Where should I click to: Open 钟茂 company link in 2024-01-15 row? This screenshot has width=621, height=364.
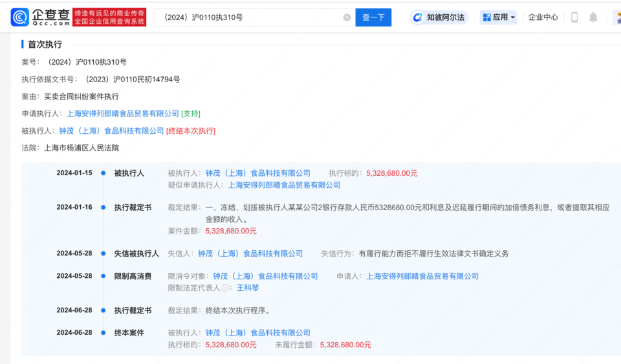[258, 173]
